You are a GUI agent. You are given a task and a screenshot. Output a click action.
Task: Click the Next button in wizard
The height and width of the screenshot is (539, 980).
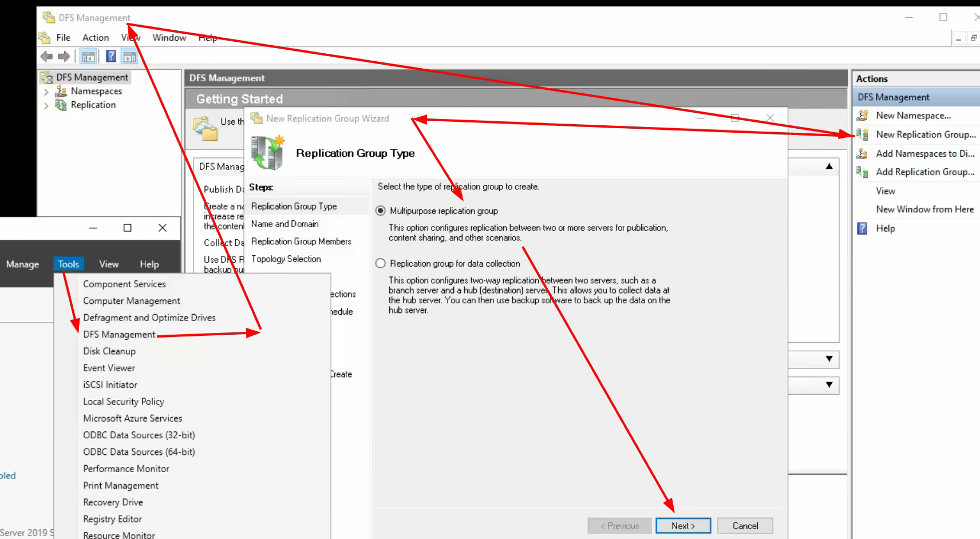click(683, 526)
